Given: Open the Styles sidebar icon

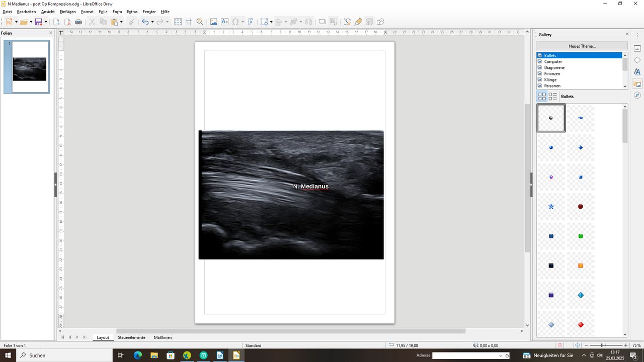Looking at the screenshot, I should 637,72.
